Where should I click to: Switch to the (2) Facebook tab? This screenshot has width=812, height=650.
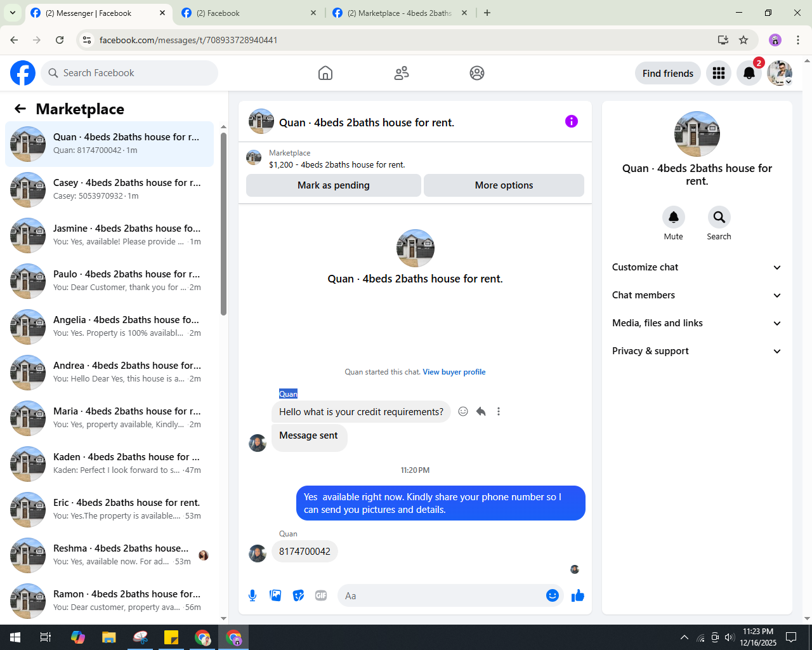coord(249,13)
